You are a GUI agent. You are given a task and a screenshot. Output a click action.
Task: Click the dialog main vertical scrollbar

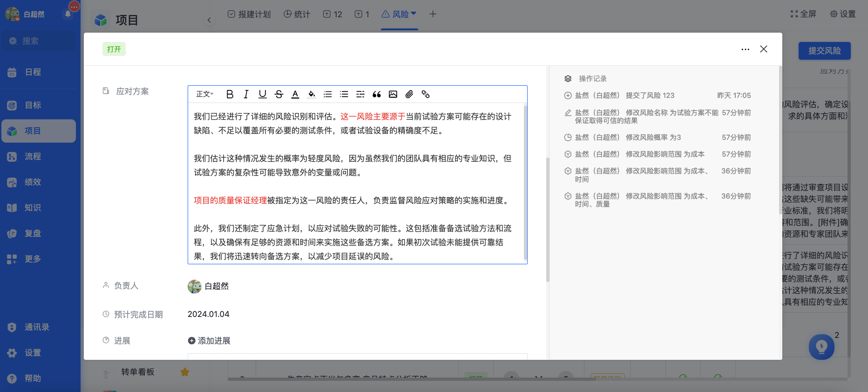pyautogui.click(x=548, y=219)
